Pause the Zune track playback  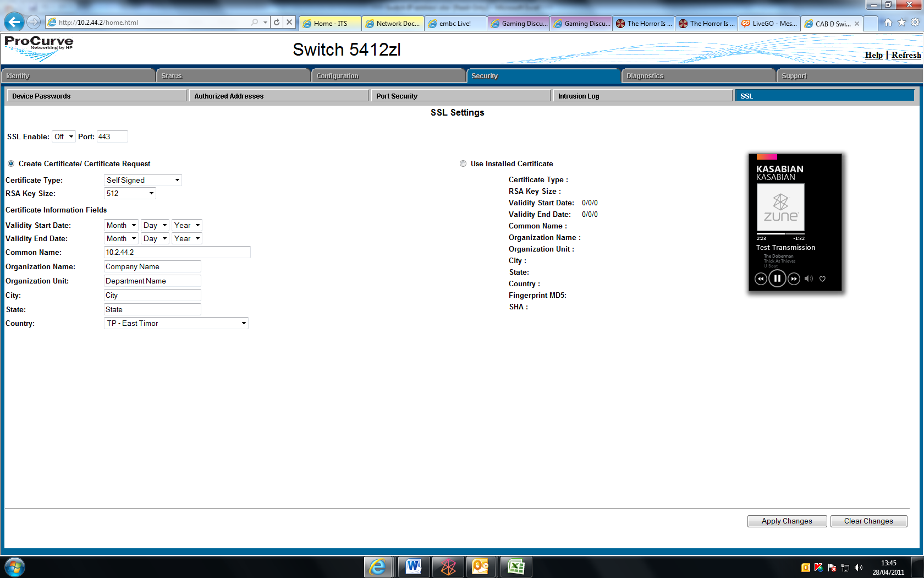777,279
